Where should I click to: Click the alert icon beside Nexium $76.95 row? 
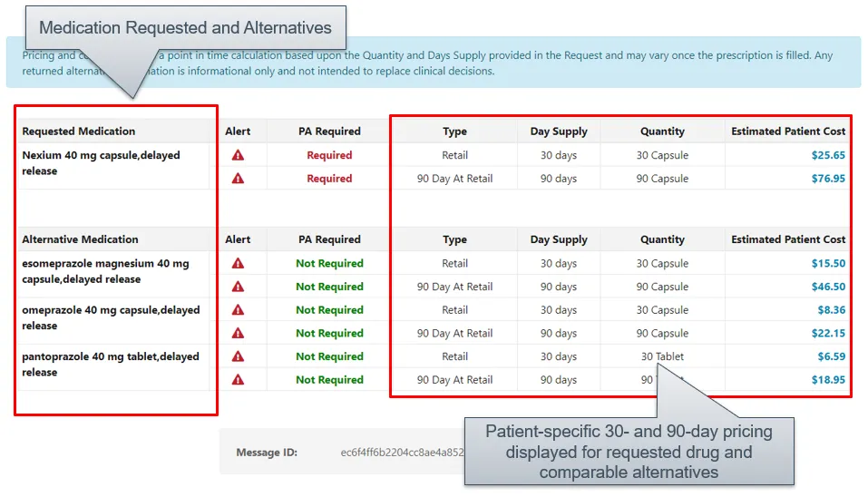[x=238, y=178]
